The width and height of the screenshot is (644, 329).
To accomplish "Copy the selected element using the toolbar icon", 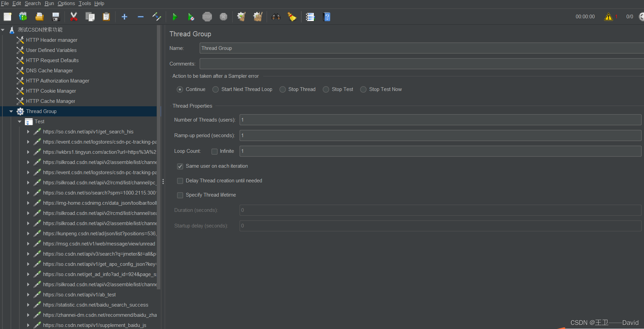I will [90, 17].
